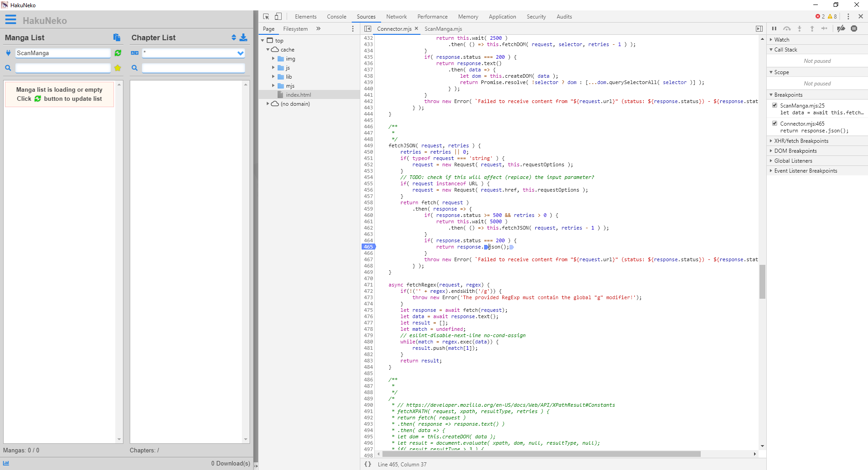Show more navigator tabs with the chevron

318,28
